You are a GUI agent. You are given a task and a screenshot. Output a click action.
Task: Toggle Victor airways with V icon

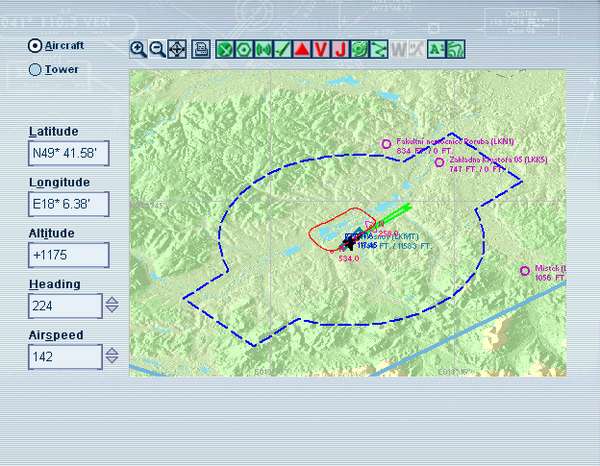[321, 48]
